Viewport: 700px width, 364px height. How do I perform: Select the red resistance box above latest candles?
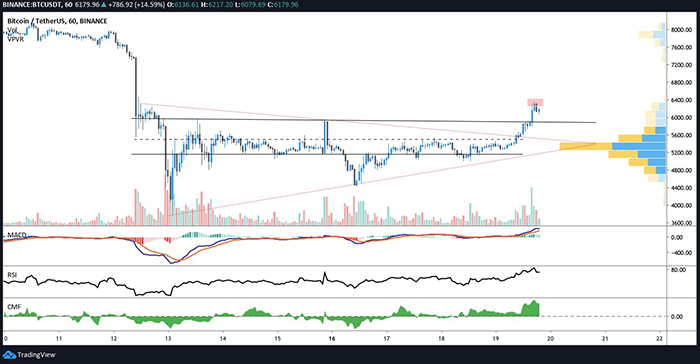coord(535,102)
